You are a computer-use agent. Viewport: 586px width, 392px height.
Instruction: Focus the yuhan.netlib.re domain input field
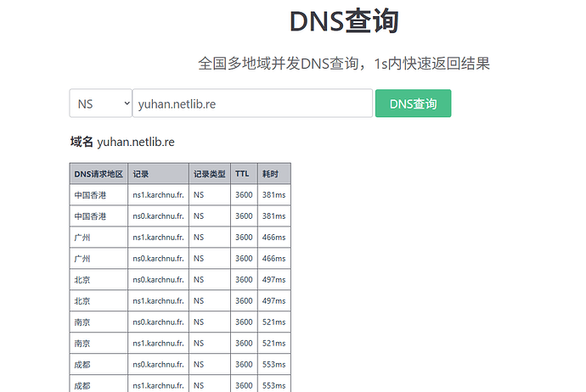pyautogui.click(x=252, y=104)
